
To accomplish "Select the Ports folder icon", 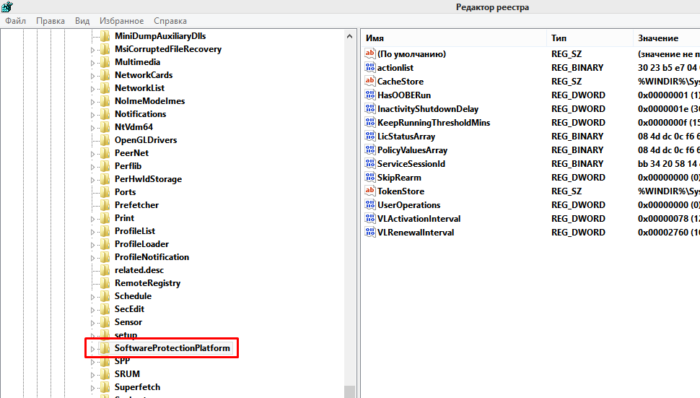I will 105,192.
